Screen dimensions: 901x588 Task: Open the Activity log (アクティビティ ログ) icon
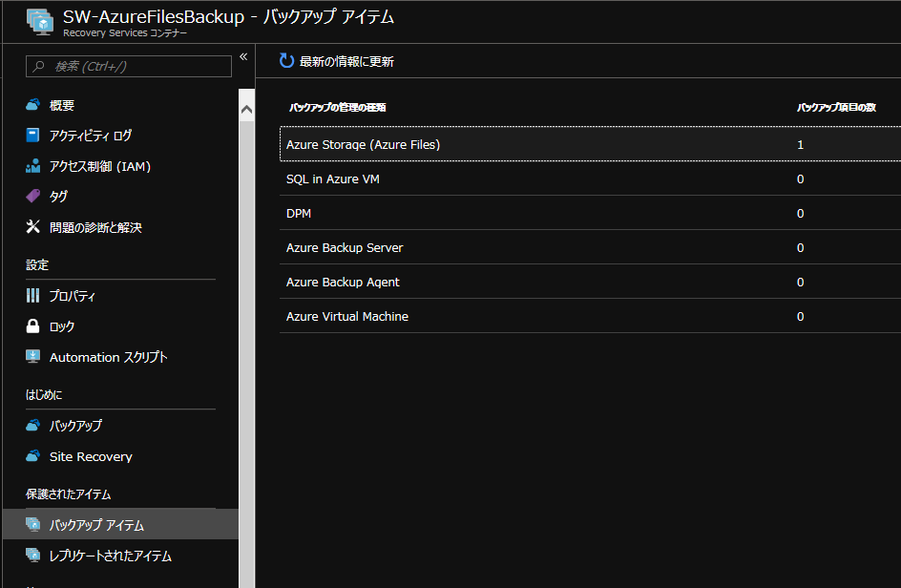click(x=33, y=136)
